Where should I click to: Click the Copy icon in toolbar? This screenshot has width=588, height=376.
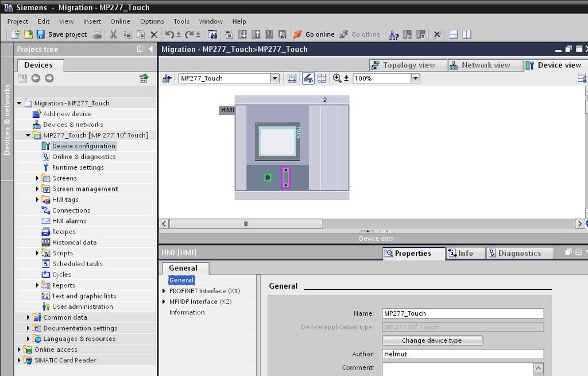coord(127,34)
